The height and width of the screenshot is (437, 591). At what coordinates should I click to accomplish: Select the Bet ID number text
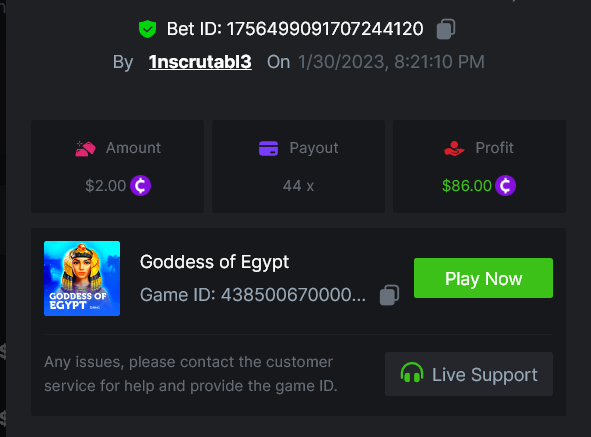point(325,29)
